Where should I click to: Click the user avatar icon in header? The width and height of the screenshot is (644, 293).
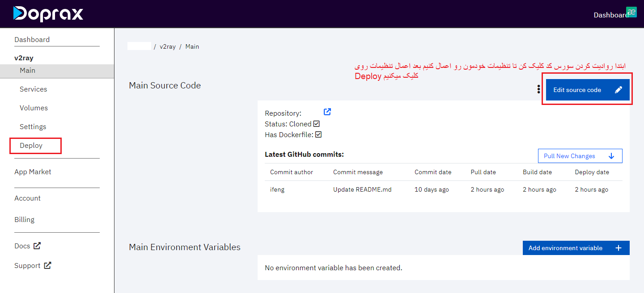click(631, 12)
